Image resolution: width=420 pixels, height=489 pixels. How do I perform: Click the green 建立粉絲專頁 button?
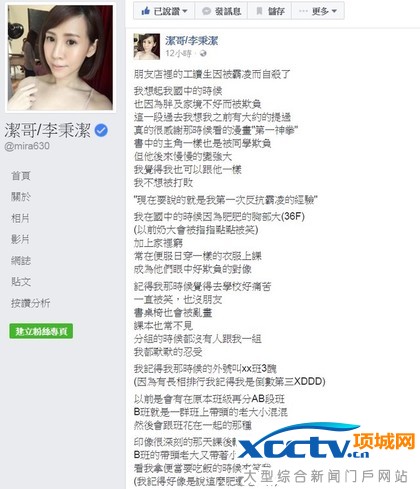41,331
